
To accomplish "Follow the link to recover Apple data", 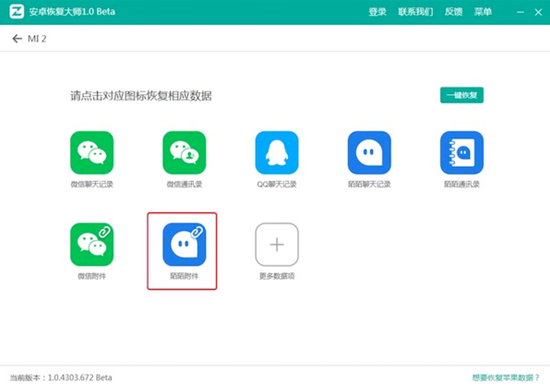I will 505,377.
